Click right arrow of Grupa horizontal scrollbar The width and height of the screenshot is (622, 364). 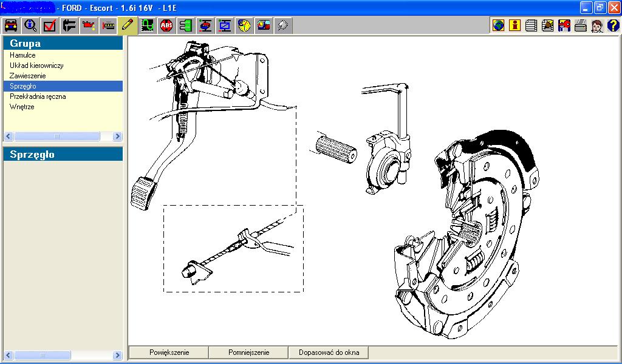tap(118, 136)
